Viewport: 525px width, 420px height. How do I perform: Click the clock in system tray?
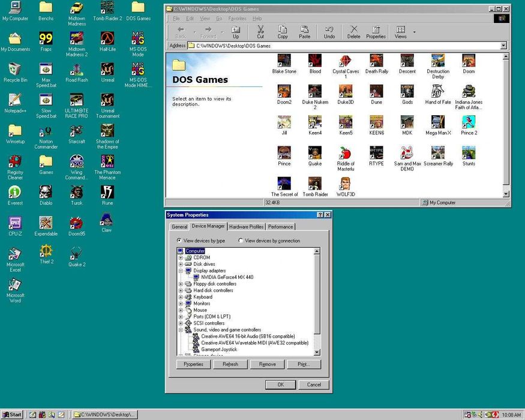click(511, 415)
